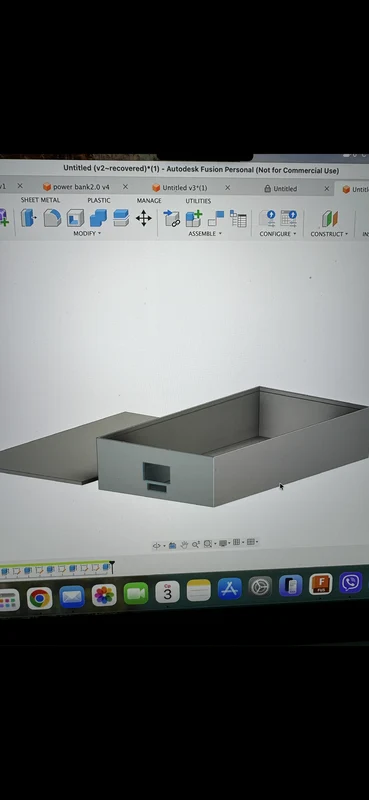Select the Offset Plane construct icon
This screenshot has width=369, height=800.
pos(330,219)
